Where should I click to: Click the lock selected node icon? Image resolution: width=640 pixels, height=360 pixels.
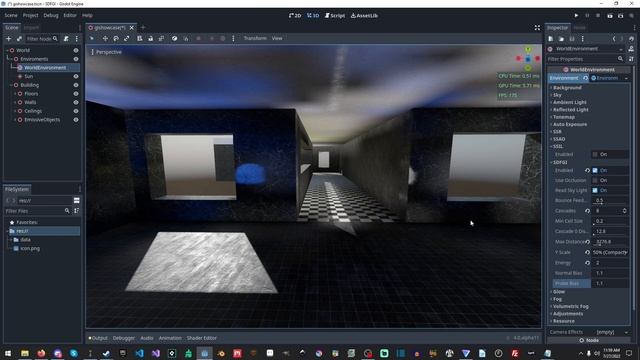coord(150,38)
